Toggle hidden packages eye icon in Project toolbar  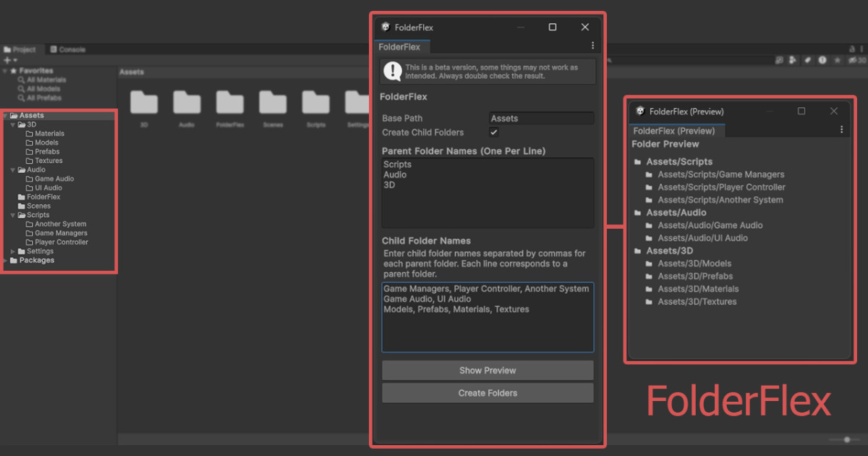(x=857, y=60)
